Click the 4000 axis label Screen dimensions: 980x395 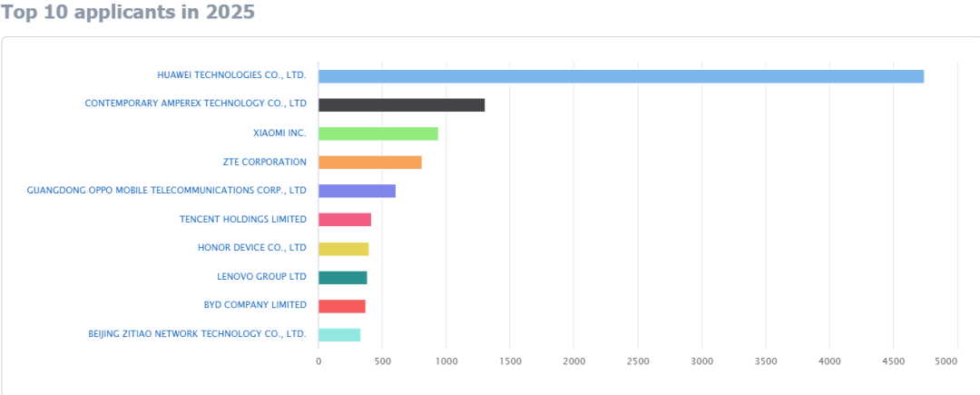pos(829,361)
